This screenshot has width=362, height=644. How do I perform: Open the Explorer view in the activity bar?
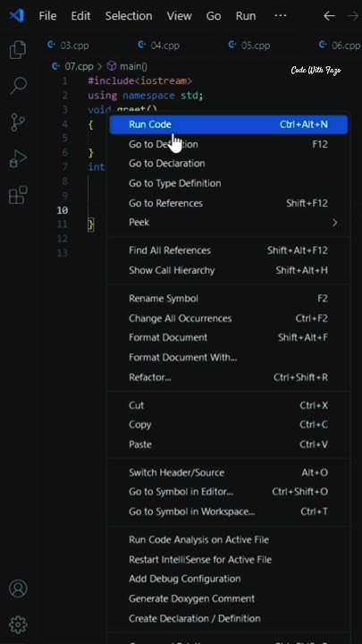point(18,50)
